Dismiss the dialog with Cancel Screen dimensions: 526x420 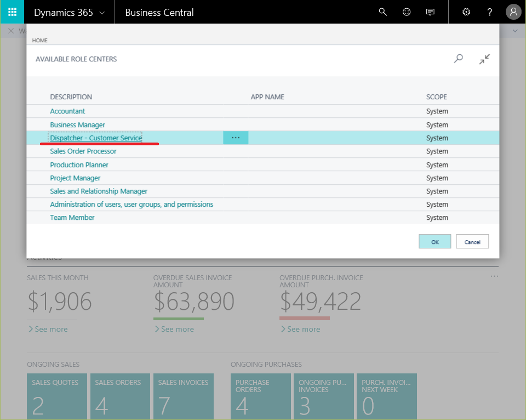pos(472,242)
